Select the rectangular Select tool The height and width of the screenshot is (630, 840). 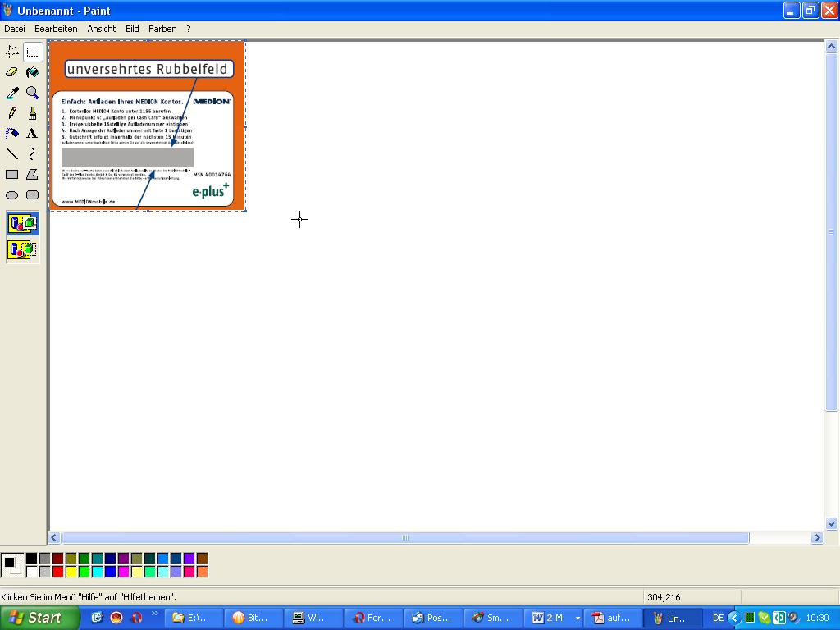pyautogui.click(x=33, y=52)
